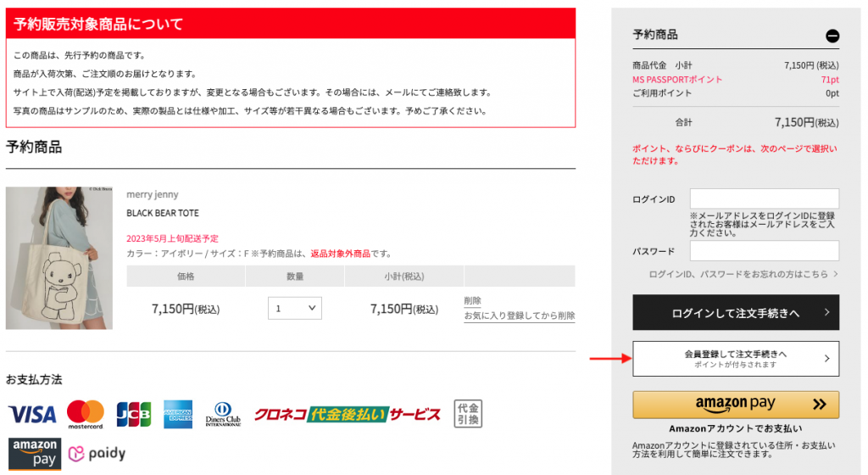Click 削除 to remove the item
The width and height of the screenshot is (868, 475).
(x=472, y=300)
